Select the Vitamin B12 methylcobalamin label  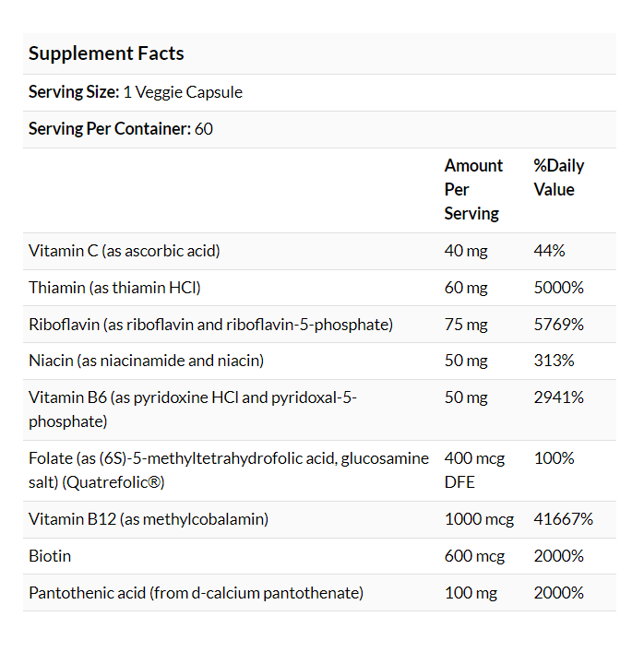tap(149, 519)
